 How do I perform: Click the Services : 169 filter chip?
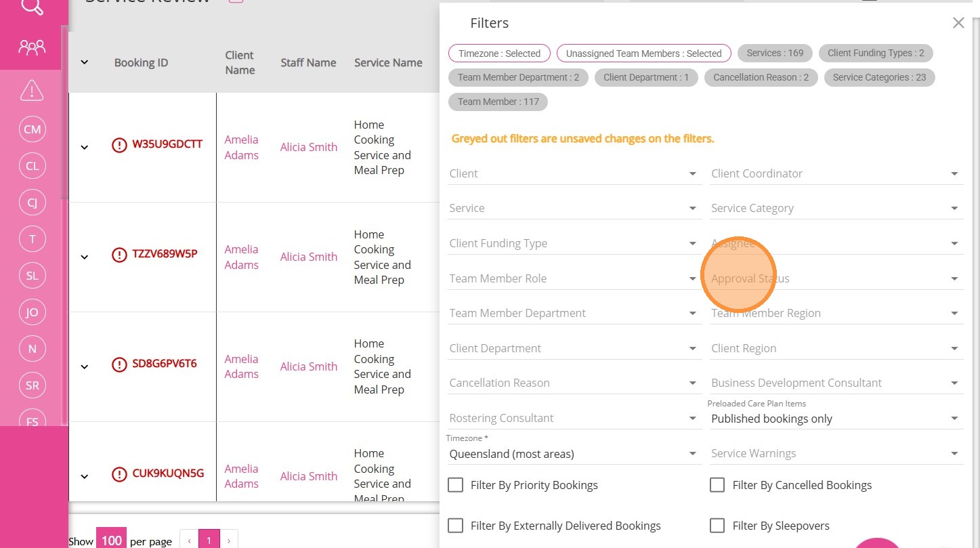[x=775, y=53]
